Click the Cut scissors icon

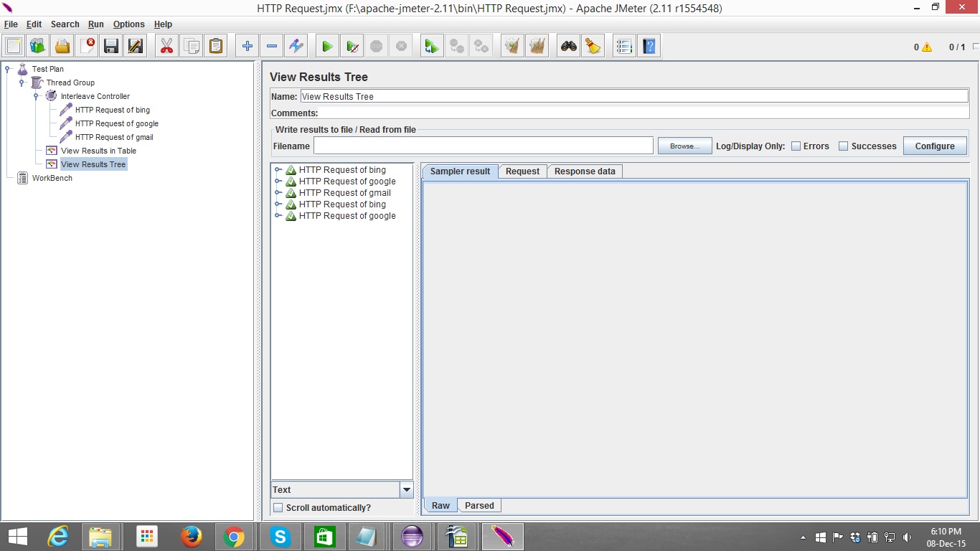(167, 47)
